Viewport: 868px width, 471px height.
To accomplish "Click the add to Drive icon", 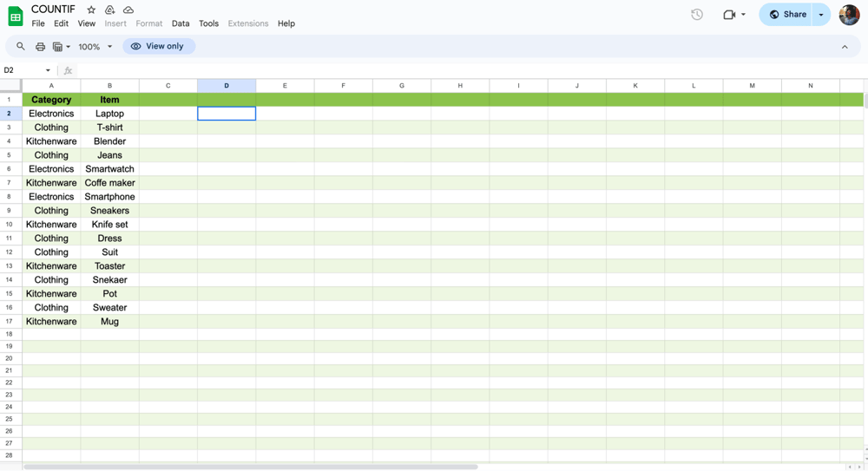I will pos(109,10).
